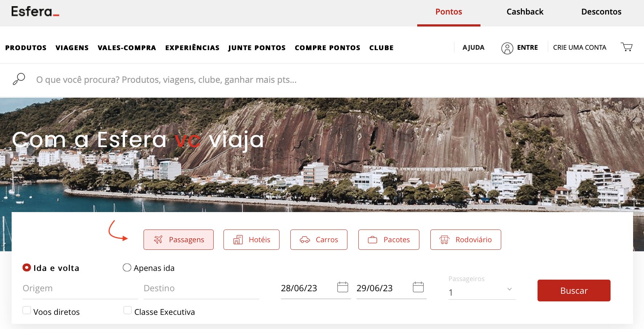Switch to the Cashback tab
Screen dimensions: 644x329
coord(525,12)
